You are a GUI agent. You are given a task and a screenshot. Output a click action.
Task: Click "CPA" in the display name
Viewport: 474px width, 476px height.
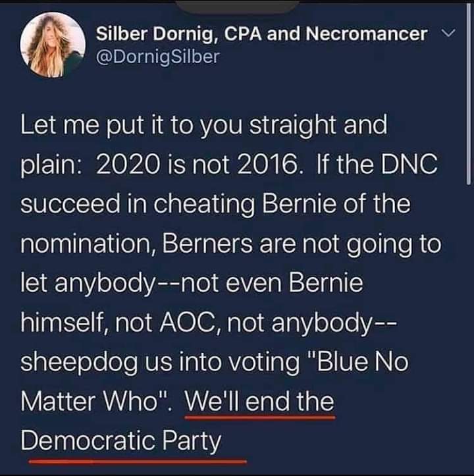[x=243, y=34]
